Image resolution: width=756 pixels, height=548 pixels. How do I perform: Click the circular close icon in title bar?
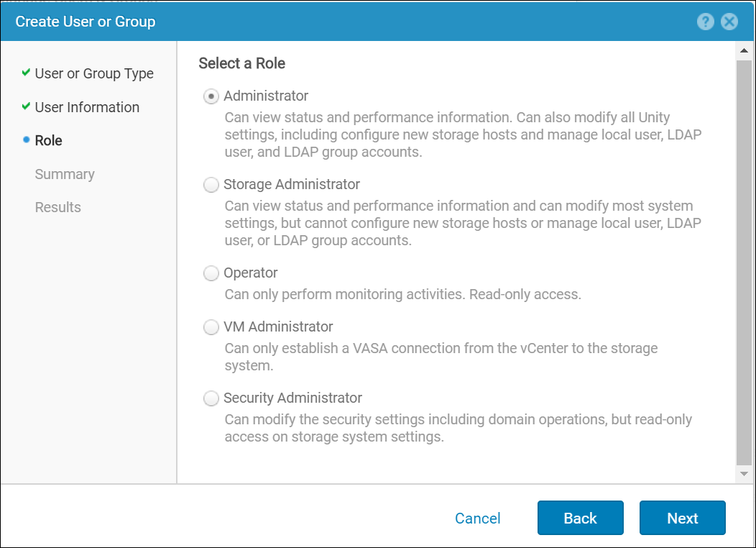pos(729,22)
